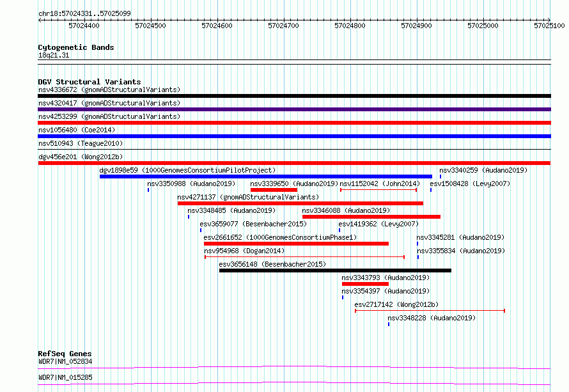Click ruler position 57024500
The width and height of the screenshot is (569, 392).
[x=150, y=26]
